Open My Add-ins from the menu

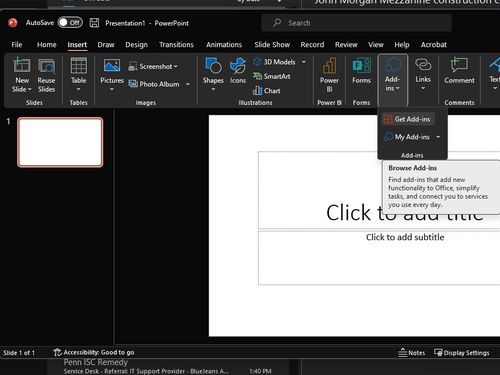(x=407, y=137)
